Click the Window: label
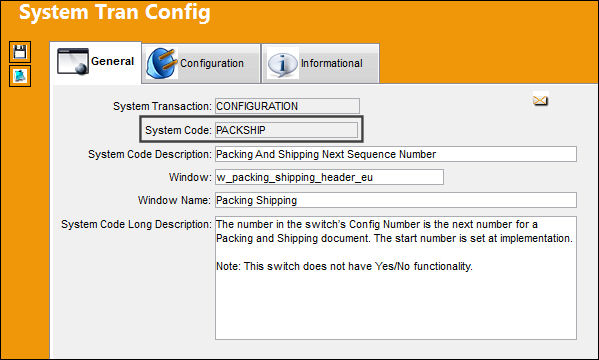The image size is (599, 360). pos(190,177)
